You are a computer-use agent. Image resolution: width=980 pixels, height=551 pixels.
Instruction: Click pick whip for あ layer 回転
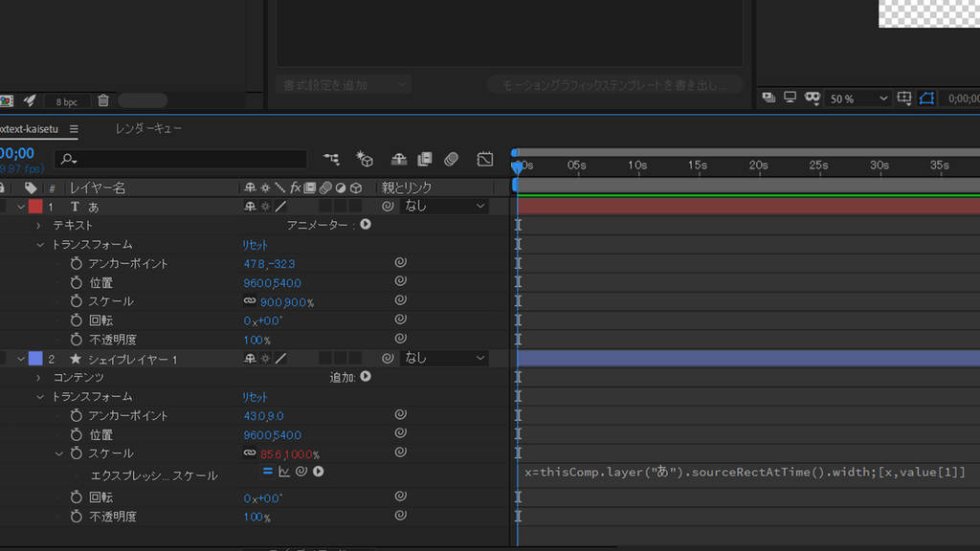pos(401,320)
